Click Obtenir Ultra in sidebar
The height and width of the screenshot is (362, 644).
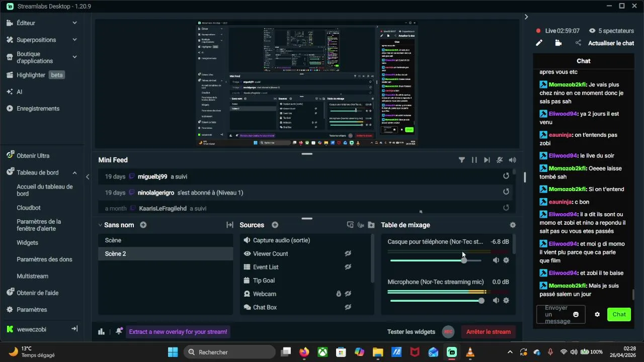pyautogui.click(x=33, y=156)
